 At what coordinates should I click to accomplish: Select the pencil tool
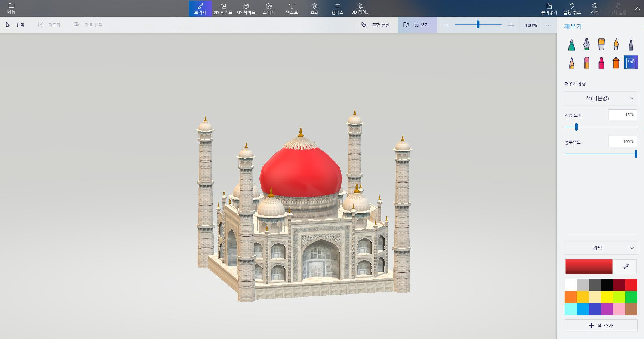point(571,62)
